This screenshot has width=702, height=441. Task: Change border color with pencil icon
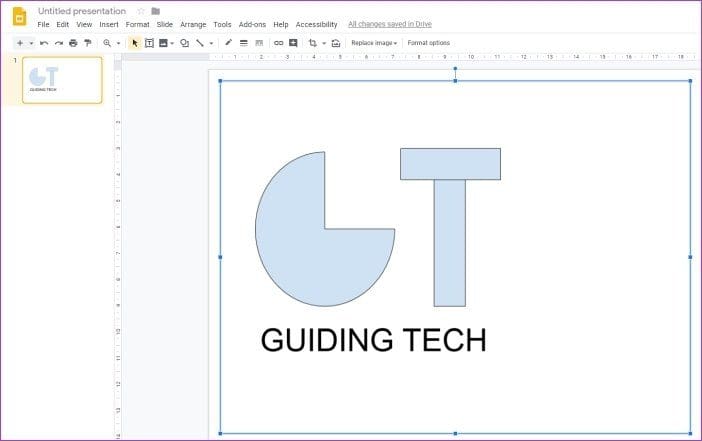228,43
